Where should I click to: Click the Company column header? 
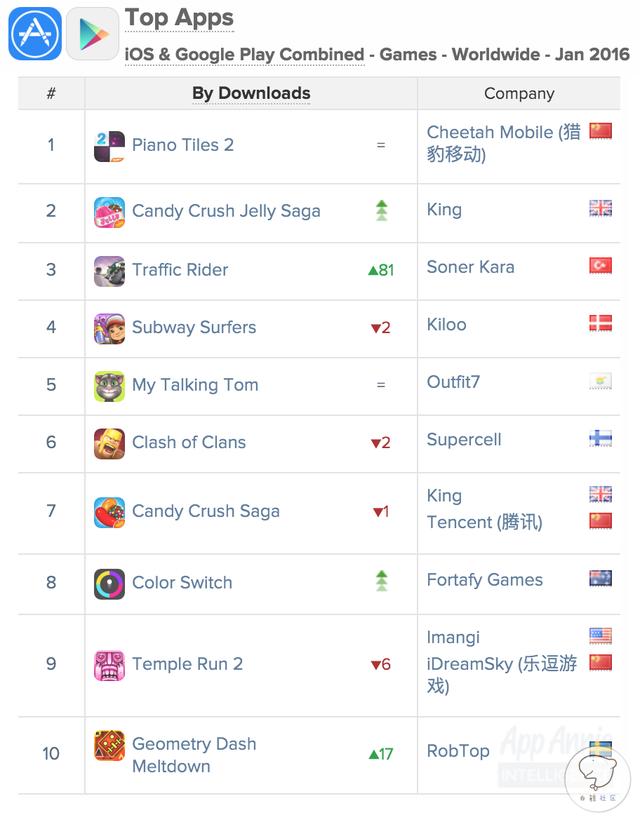[519, 93]
